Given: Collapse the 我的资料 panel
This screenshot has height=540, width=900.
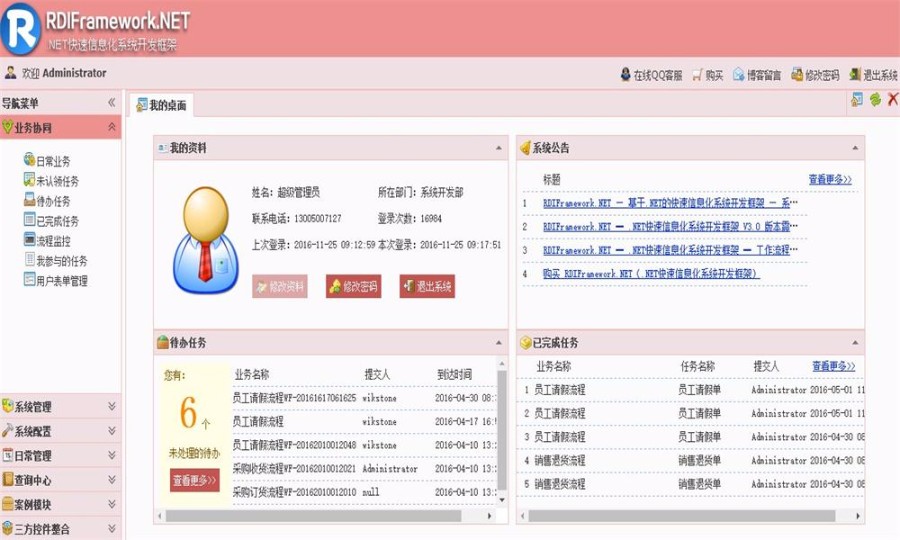Looking at the screenshot, I should [498, 148].
